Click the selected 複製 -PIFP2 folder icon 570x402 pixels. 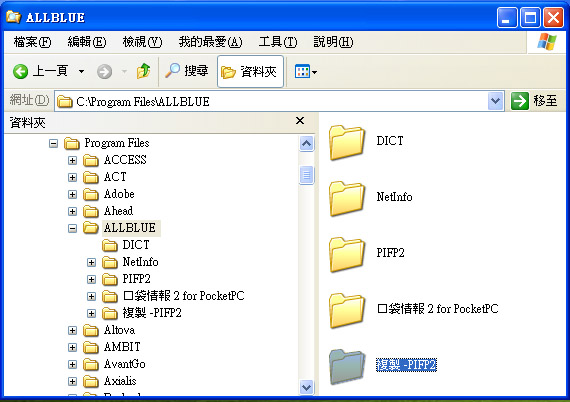(x=347, y=366)
